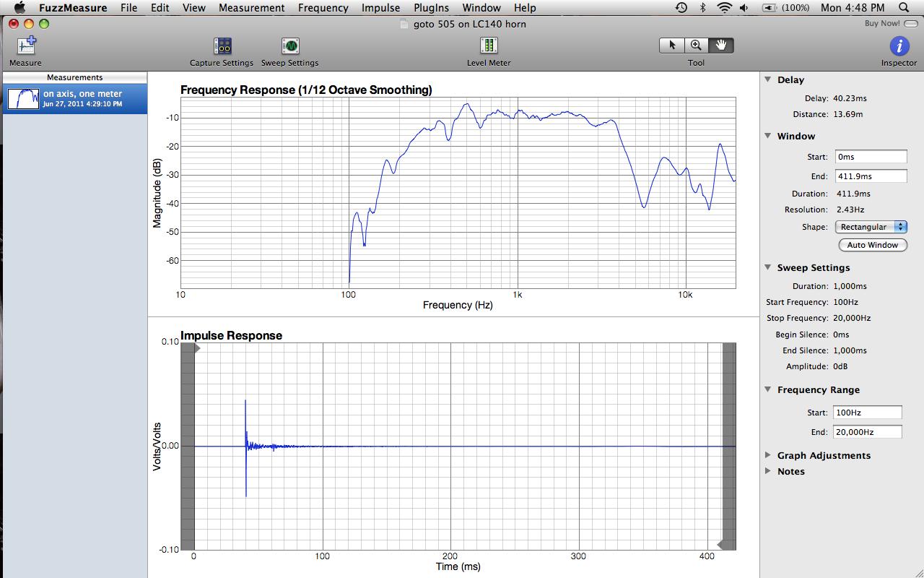Open the View menu

coord(193,7)
